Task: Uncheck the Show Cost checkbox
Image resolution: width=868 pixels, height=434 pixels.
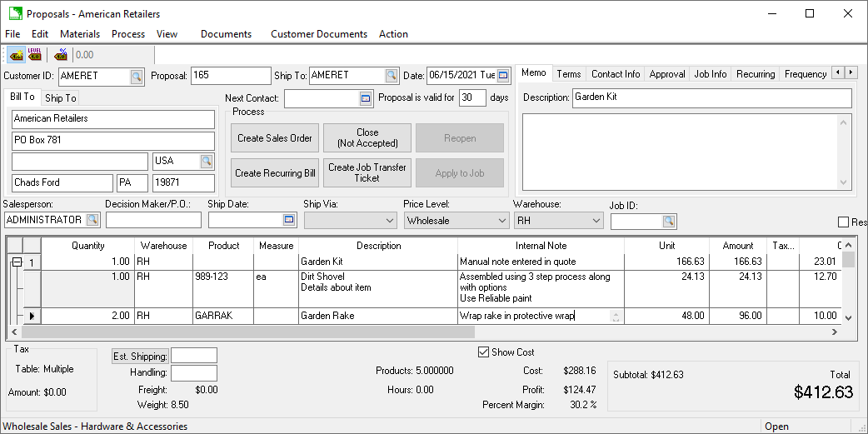Action: pyautogui.click(x=484, y=352)
